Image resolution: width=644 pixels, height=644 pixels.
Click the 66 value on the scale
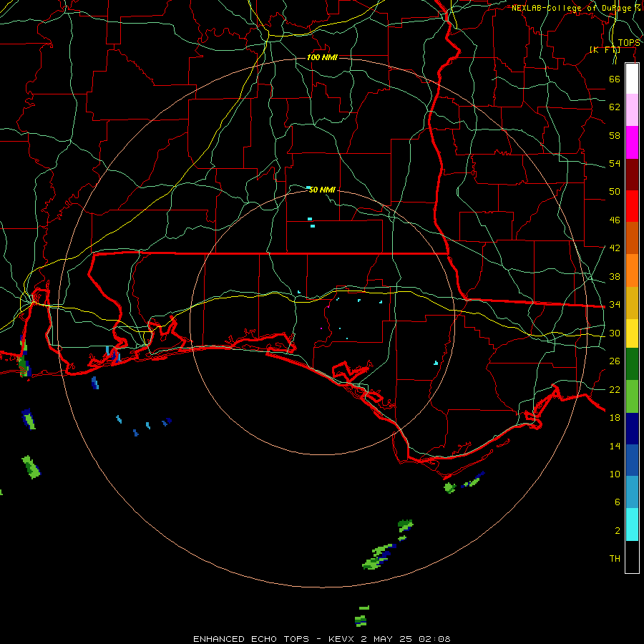pos(615,79)
